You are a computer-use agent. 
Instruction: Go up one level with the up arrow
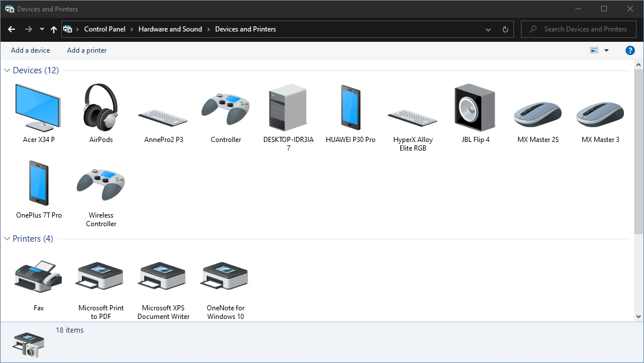pos(54,29)
